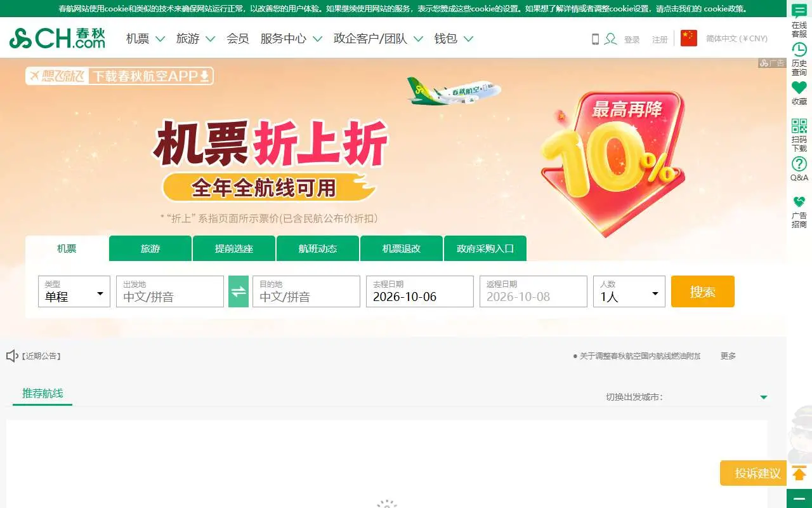Download the Spring Airlines APP banner

point(119,76)
